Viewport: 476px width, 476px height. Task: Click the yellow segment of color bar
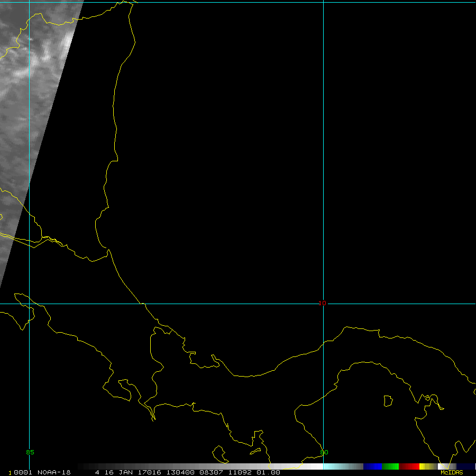425,466
